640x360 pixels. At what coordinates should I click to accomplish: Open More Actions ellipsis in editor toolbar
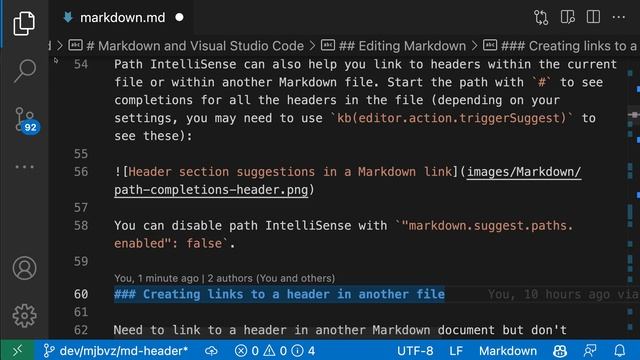619,17
